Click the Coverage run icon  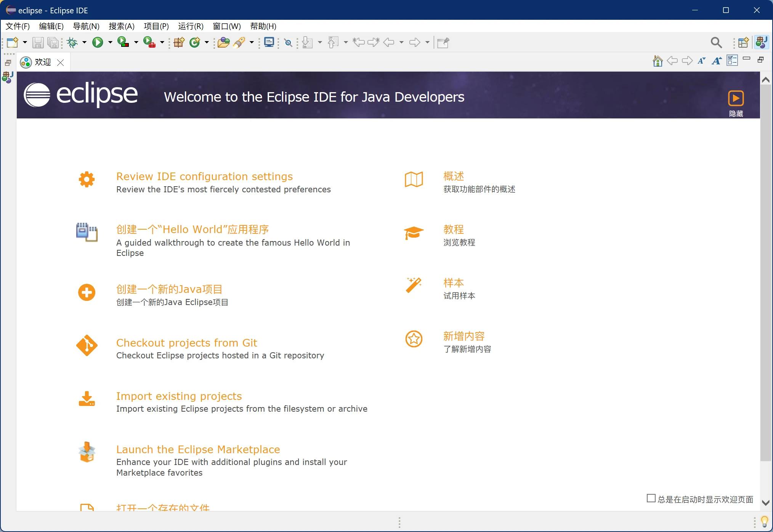coord(123,42)
